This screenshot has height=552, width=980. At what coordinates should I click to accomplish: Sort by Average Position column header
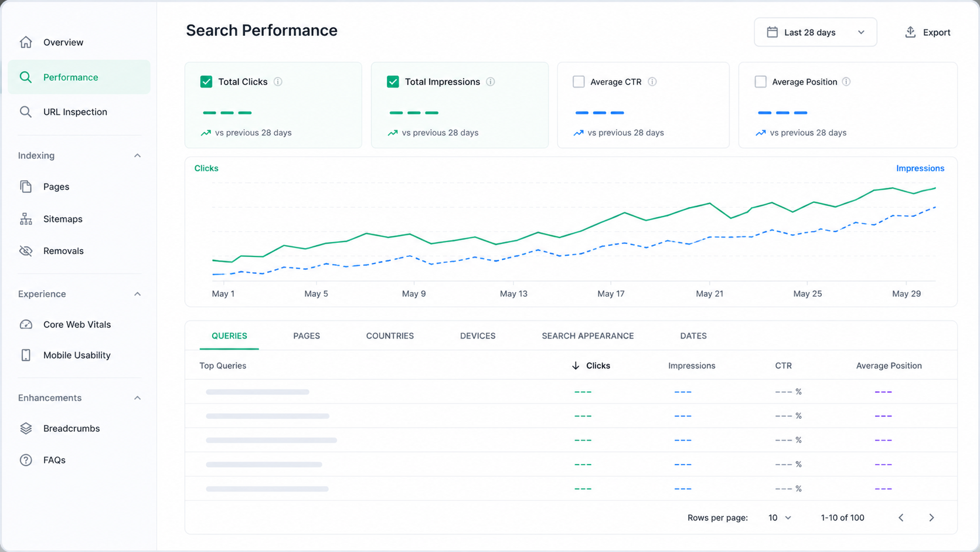tap(889, 365)
